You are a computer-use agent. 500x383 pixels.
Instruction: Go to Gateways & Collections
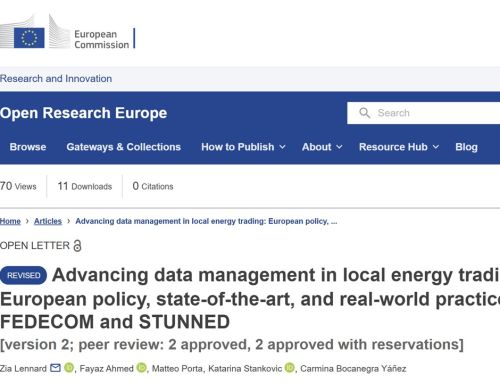tap(124, 147)
